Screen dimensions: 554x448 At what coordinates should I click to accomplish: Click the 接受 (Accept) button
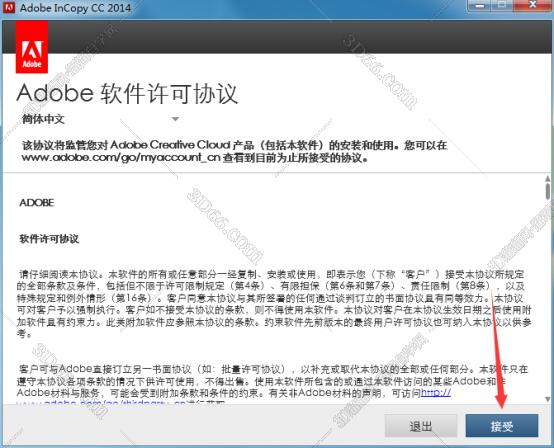[x=502, y=426]
